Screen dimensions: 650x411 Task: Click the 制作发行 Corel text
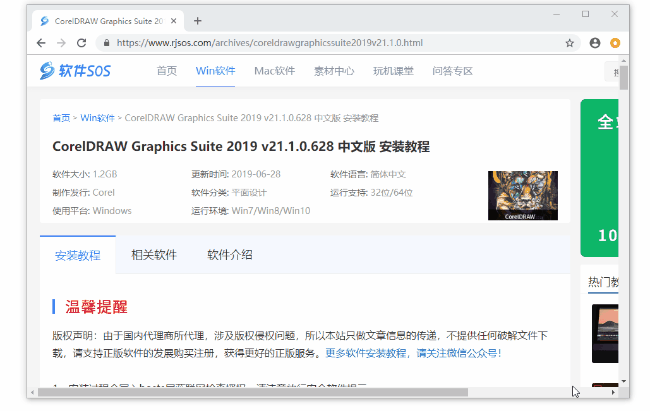[83, 192]
